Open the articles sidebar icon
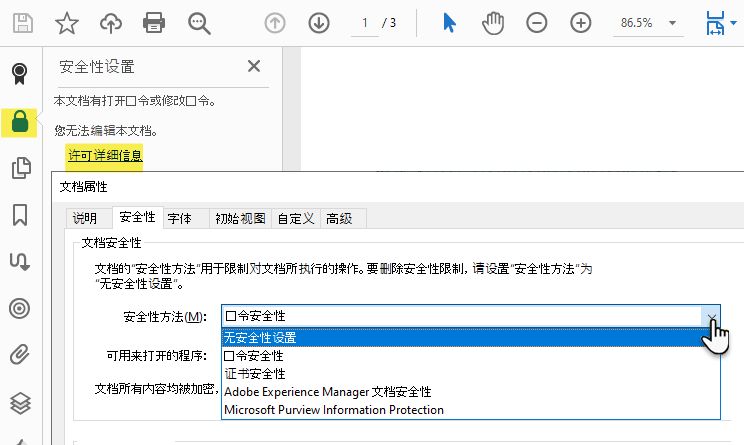Image resolution: width=744 pixels, height=445 pixels. pos(19,261)
